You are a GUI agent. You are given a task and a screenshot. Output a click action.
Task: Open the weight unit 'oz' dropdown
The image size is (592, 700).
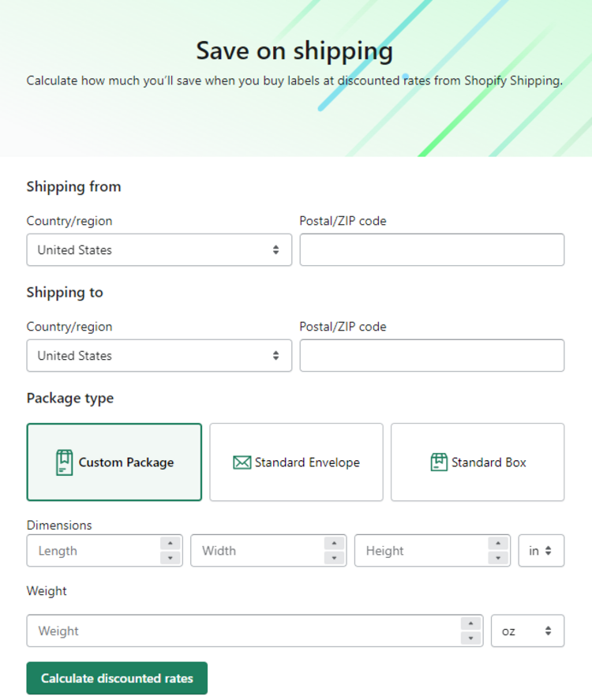[527, 631]
